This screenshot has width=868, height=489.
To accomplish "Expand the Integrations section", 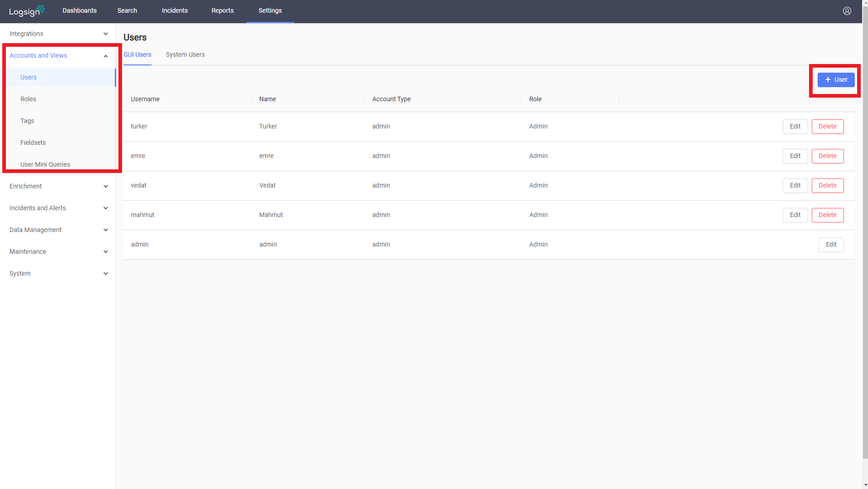I will (58, 34).
